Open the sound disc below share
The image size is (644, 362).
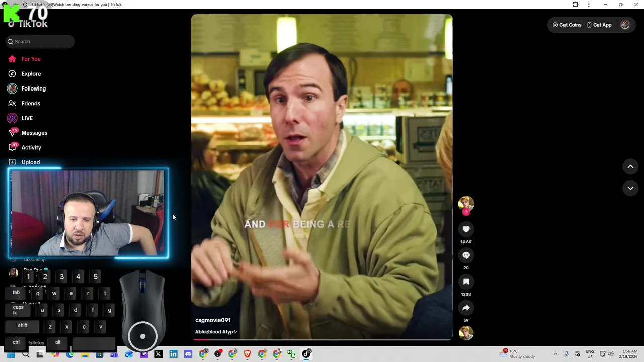pos(466,333)
